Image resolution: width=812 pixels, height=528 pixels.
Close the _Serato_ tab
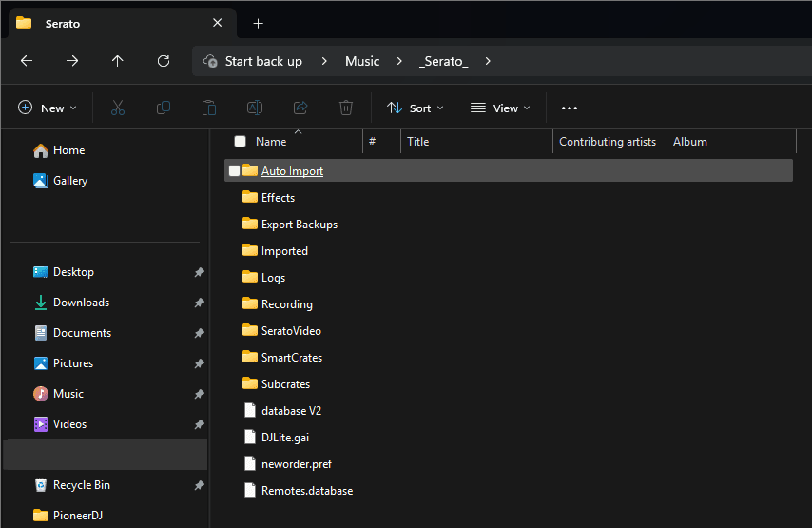(x=218, y=23)
